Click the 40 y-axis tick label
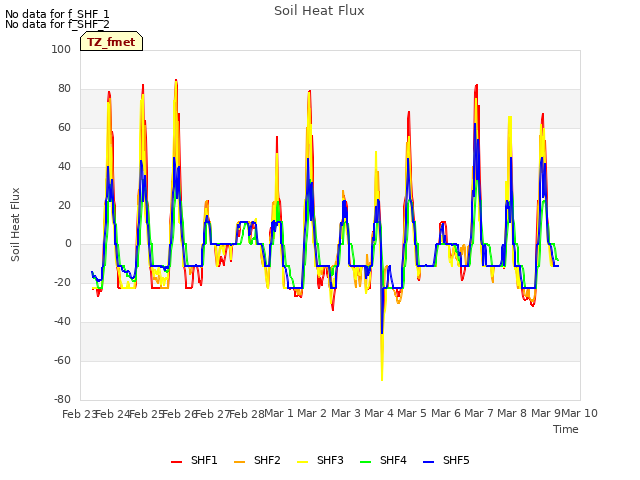640x480 pixels. [64, 167]
